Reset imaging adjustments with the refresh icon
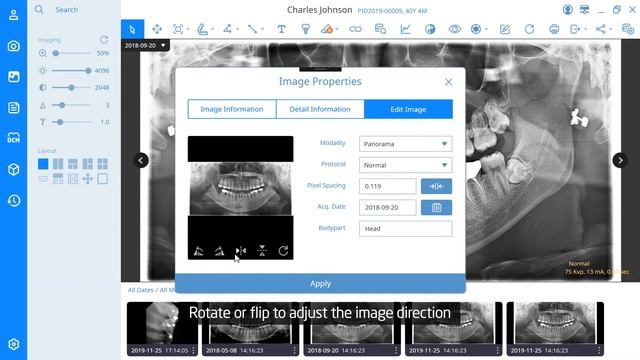This screenshot has height=360, width=640. click(x=104, y=40)
